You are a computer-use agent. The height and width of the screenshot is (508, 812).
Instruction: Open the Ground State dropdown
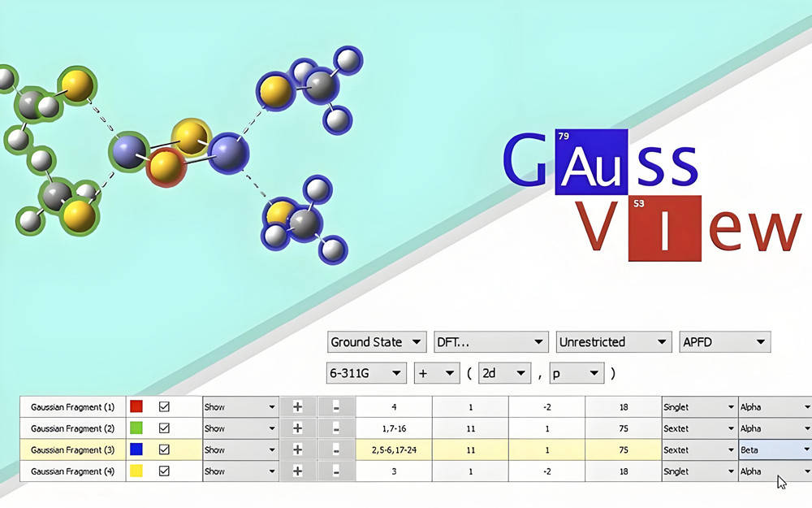(377, 342)
